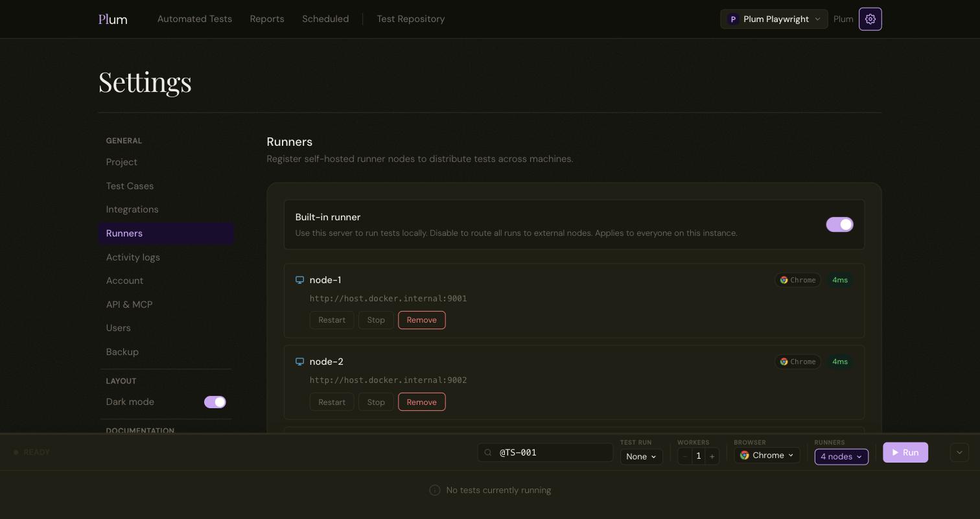
Task: Expand the run panel chevron button
Action: [x=959, y=452]
